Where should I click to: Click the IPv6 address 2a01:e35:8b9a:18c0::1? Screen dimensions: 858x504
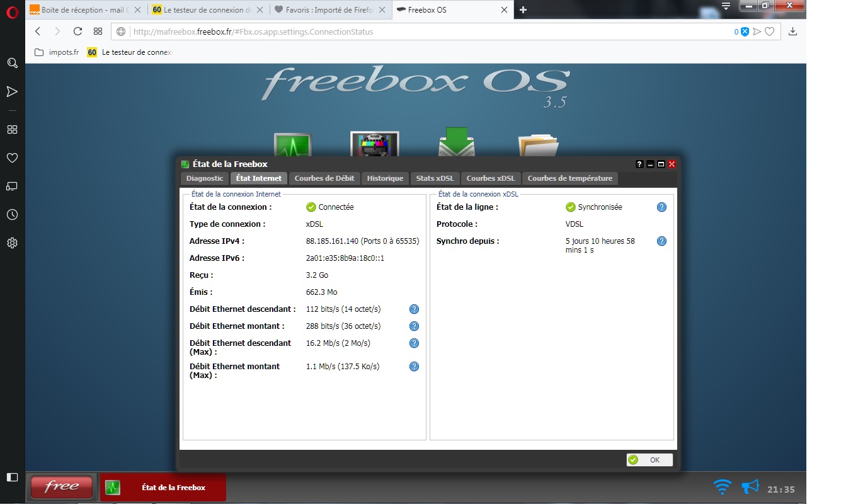(x=345, y=258)
